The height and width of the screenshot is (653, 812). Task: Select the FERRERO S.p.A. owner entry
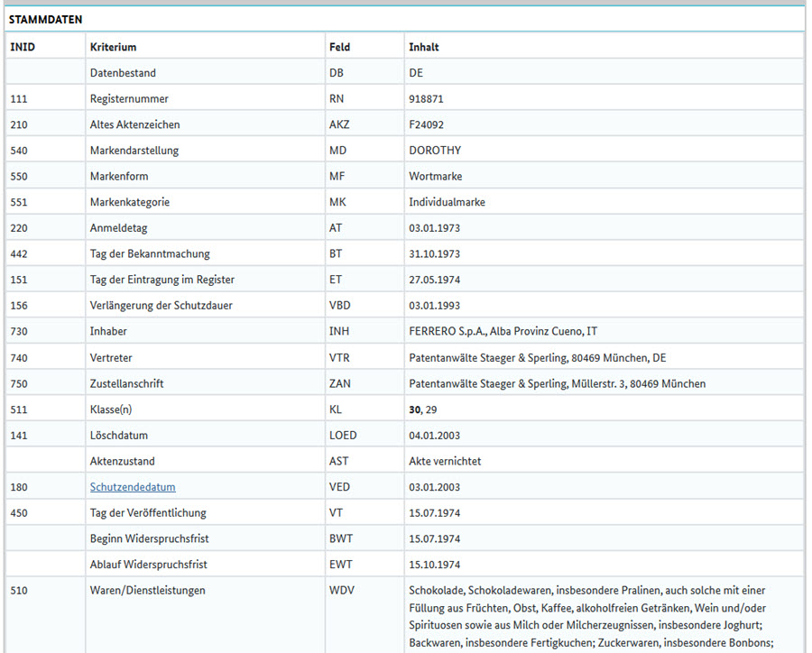click(503, 332)
